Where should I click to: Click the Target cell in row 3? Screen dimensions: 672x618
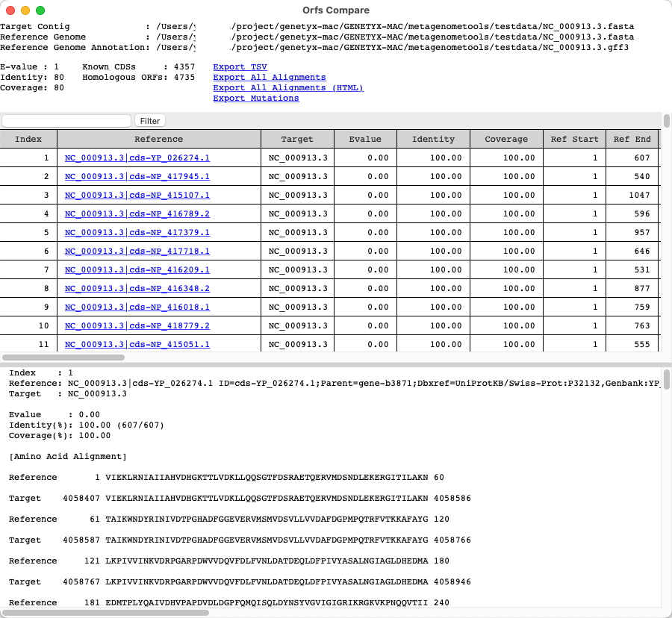pos(298,196)
